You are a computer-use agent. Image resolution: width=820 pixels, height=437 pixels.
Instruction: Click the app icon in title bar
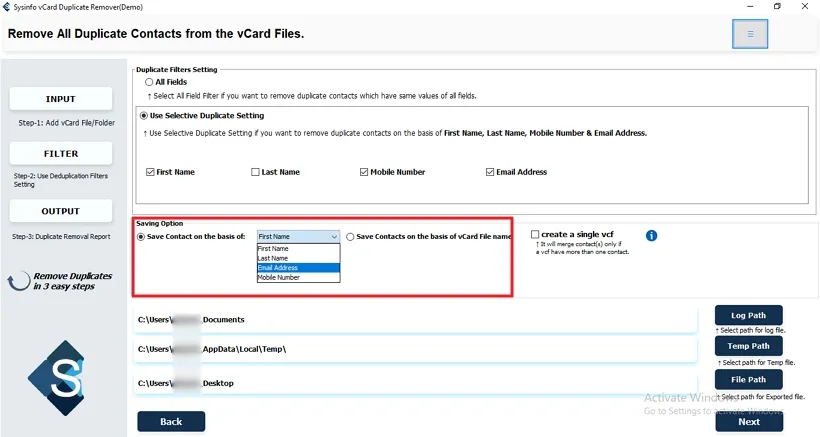tap(9, 6)
